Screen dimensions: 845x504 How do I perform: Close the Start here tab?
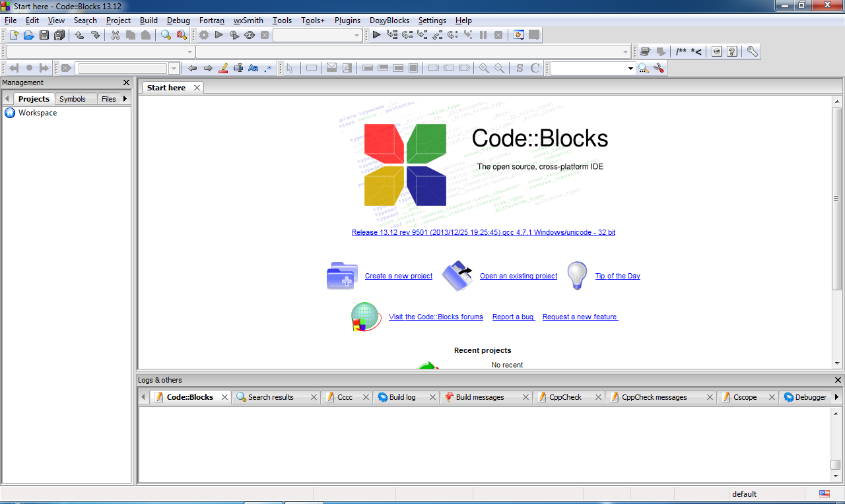pyautogui.click(x=197, y=88)
